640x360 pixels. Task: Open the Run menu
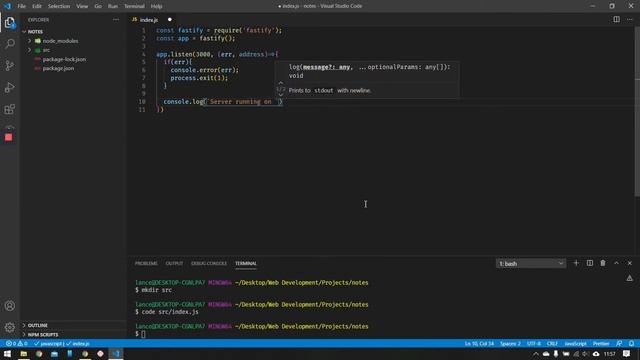tap(113, 6)
